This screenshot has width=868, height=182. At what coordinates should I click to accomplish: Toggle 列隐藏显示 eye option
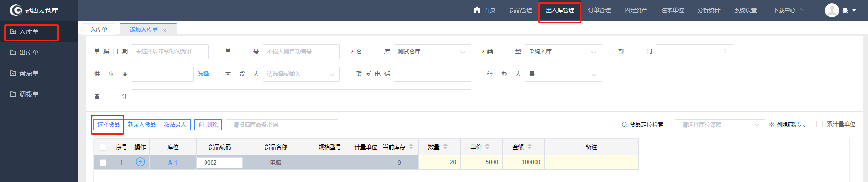click(787, 124)
